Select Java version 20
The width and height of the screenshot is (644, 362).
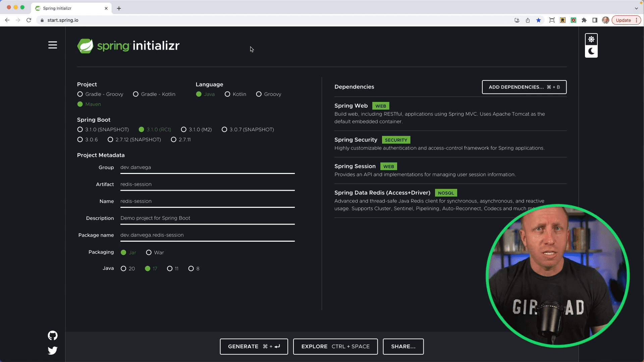pos(123,268)
